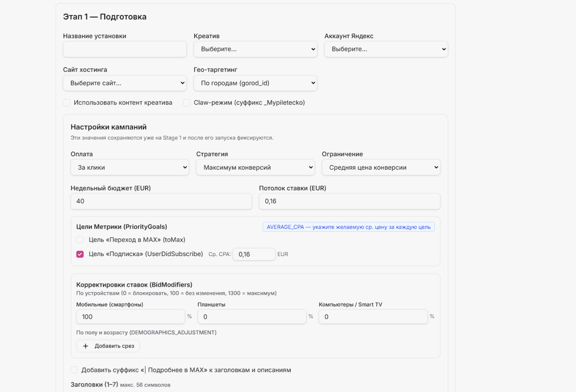This screenshot has width=576, height=392.
Task: Click the «Потолок ставки (EUR)» field
Action: pos(350,201)
